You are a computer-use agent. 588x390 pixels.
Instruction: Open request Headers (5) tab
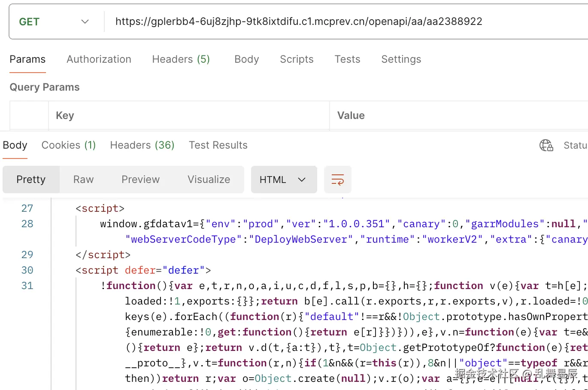pyautogui.click(x=181, y=59)
